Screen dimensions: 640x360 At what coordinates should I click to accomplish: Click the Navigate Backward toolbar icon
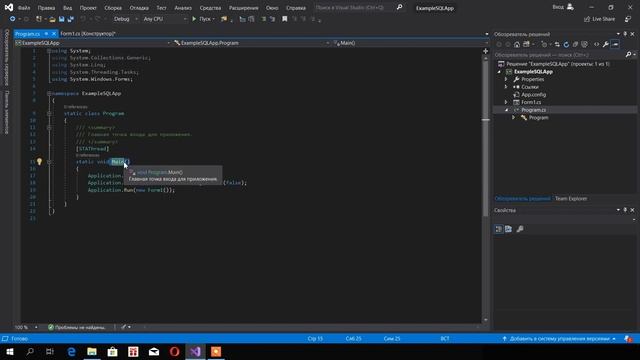tap(13, 19)
